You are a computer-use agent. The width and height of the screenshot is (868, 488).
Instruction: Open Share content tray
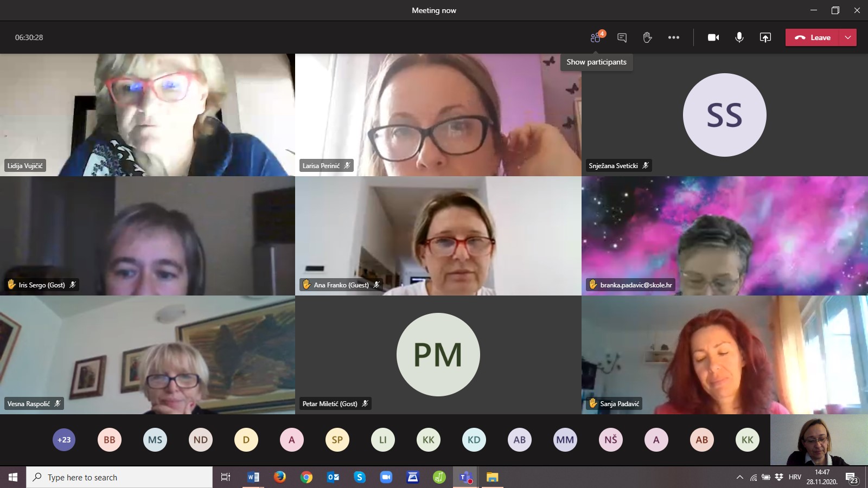pos(765,37)
